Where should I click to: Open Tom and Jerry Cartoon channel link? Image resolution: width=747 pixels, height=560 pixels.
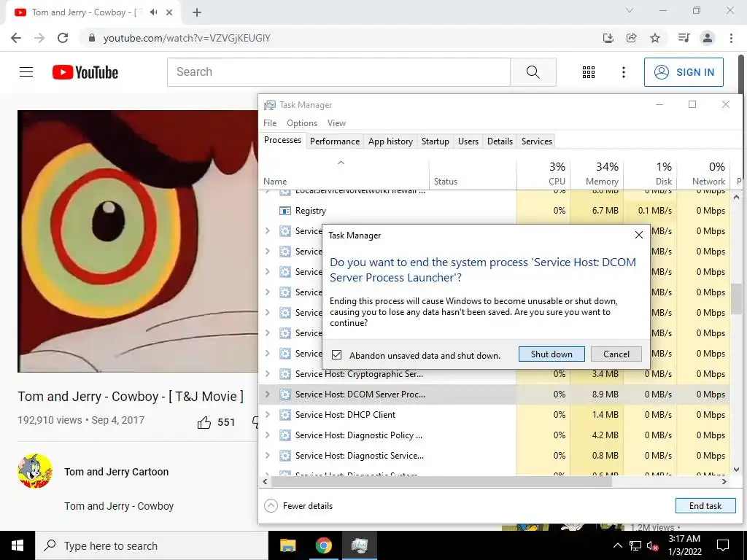(x=117, y=472)
